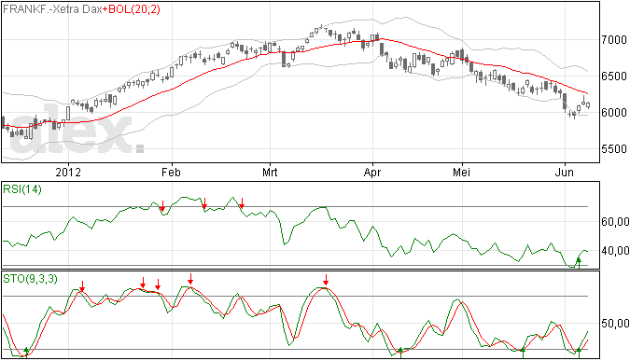Select the Mei date axis label
This screenshot has width=644, height=361.
pyautogui.click(x=462, y=172)
